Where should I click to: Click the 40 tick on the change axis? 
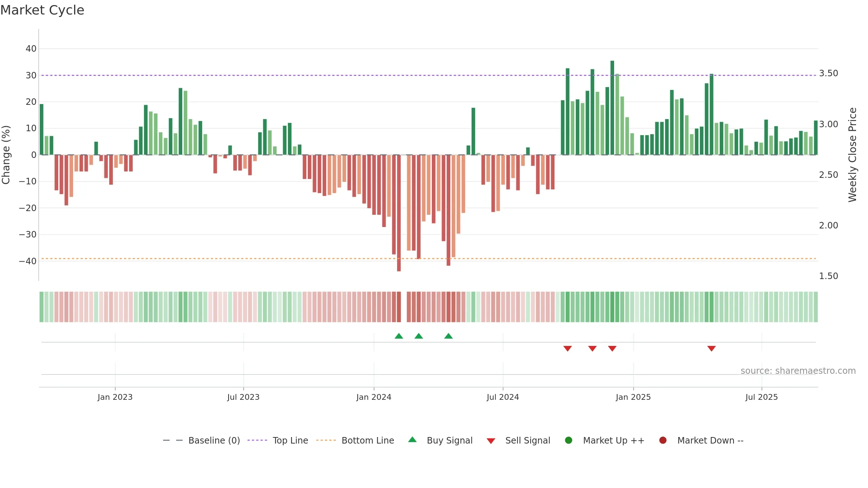pos(31,49)
